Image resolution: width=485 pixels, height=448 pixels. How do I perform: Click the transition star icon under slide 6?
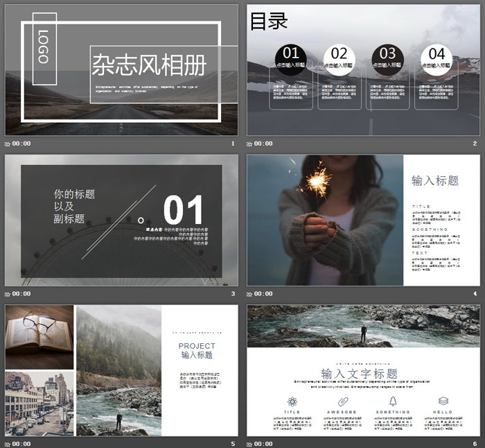coord(250,444)
